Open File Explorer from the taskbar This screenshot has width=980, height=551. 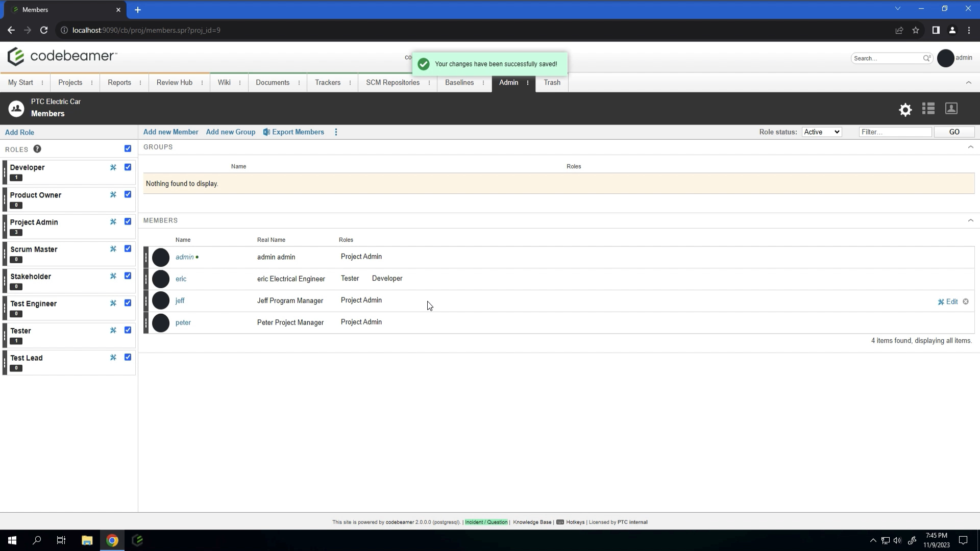[87, 540]
